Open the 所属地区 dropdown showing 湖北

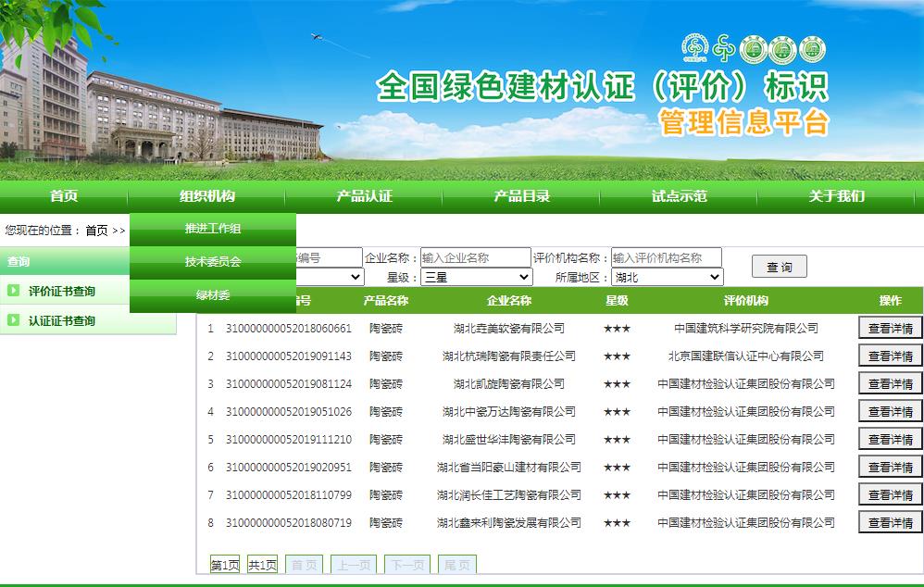click(667, 277)
